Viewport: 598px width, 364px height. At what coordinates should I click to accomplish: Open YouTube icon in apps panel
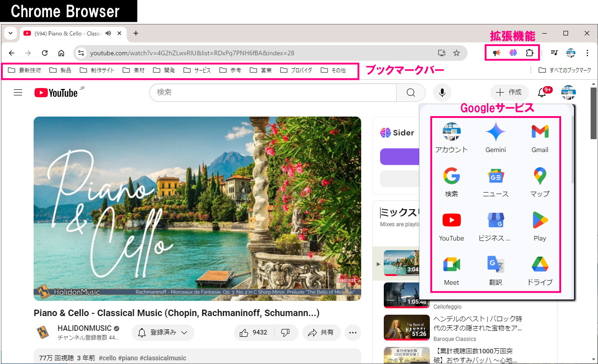pyautogui.click(x=451, y=226)
